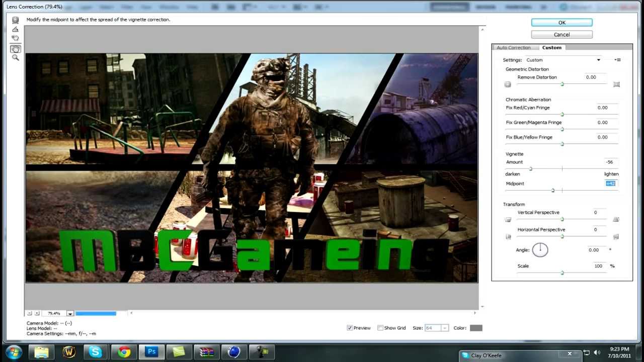Click the zoom in plus button
The width and height of the screenshot is (644, 362).
coord(37,313)
